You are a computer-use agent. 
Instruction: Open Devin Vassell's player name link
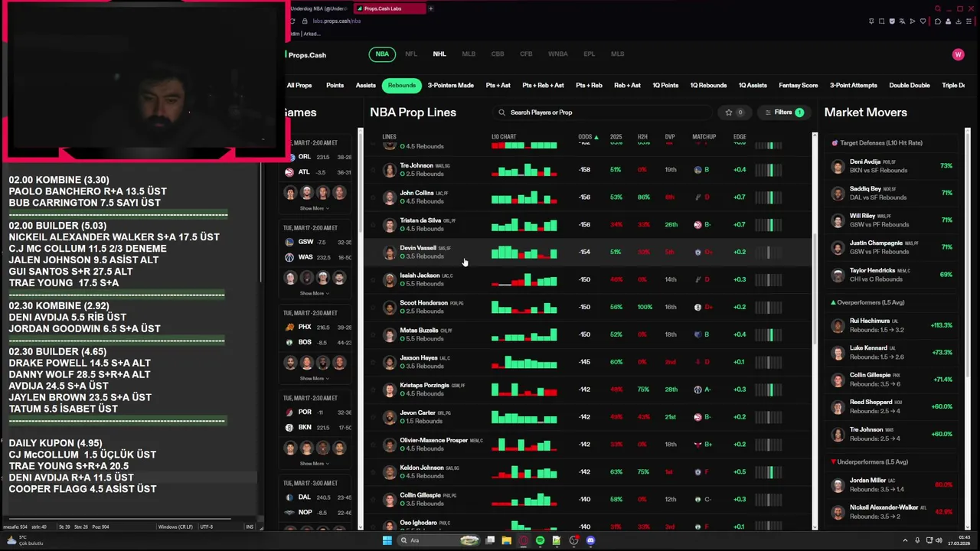tap(418, 248)
